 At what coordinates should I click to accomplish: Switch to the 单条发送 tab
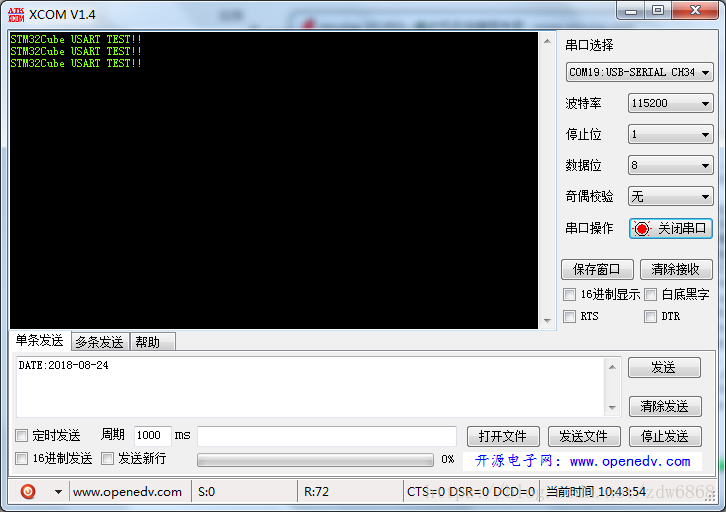[39, 341]
